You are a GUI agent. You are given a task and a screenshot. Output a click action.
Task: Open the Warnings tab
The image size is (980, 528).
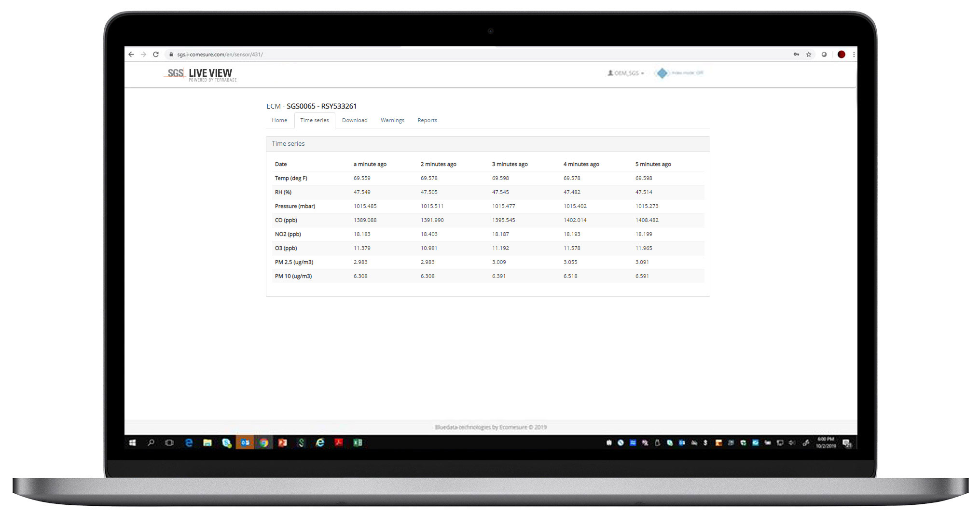coord(392,120)
